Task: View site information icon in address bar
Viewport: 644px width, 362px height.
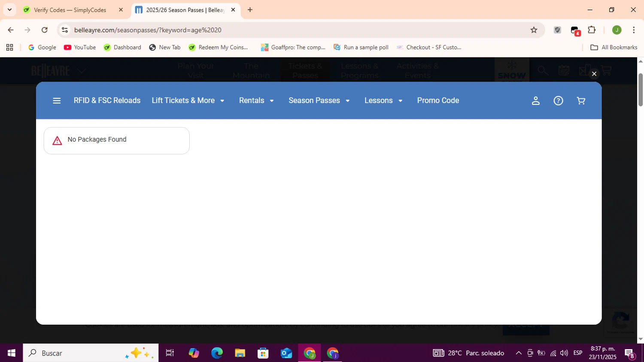Action: [65, 30]
